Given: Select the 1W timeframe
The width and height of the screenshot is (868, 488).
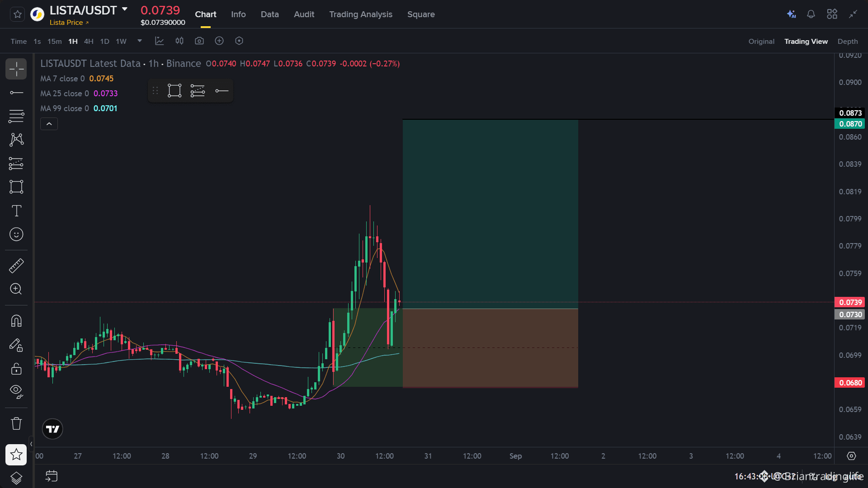Looking at the screenshot, I should pyautogui.click(x=121, y=42).
